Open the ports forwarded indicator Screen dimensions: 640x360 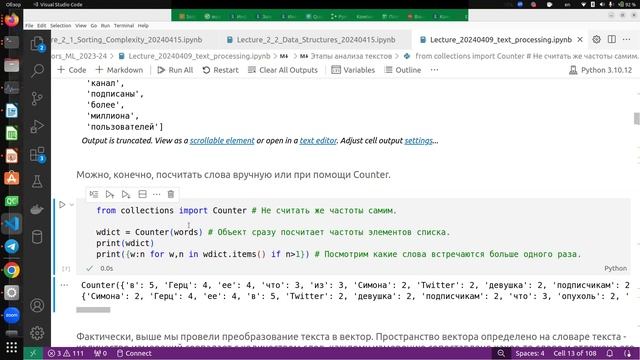(x=100, y=353)
